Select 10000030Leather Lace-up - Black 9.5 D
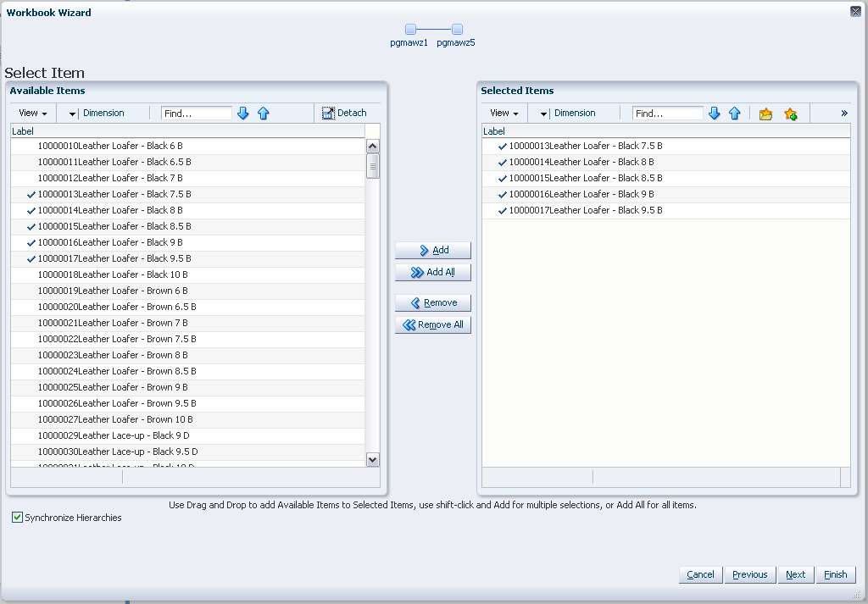 pos(187,451)
